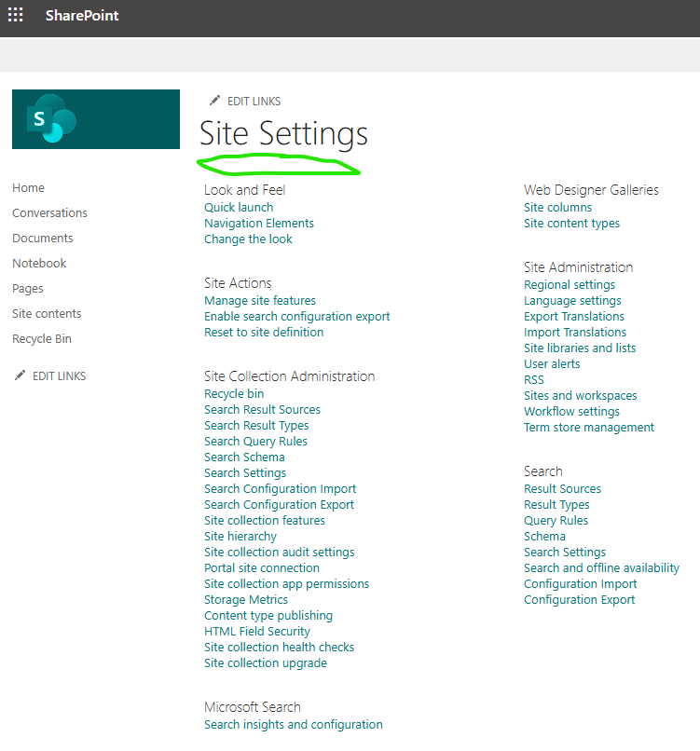Open Query Rules under Search
This screenshot has height=751, width=700.
[x=556, y=520]
